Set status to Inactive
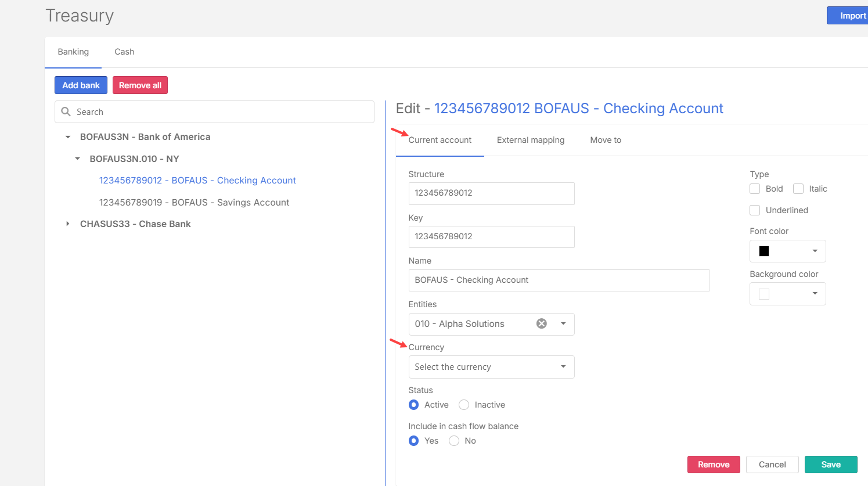 464,405
